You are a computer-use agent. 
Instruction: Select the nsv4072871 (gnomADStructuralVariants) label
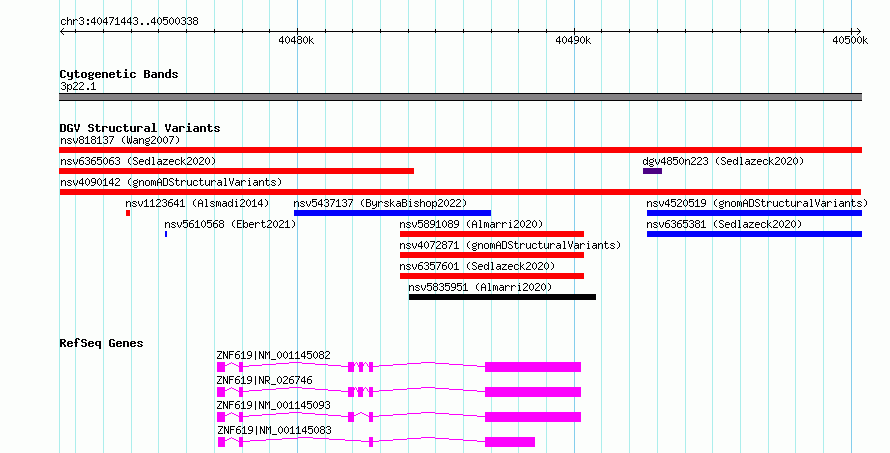coord(510,245)
